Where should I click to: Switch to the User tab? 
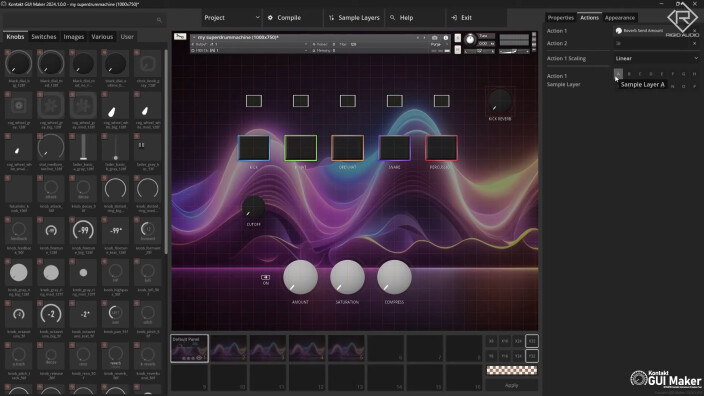pos(127,37)
